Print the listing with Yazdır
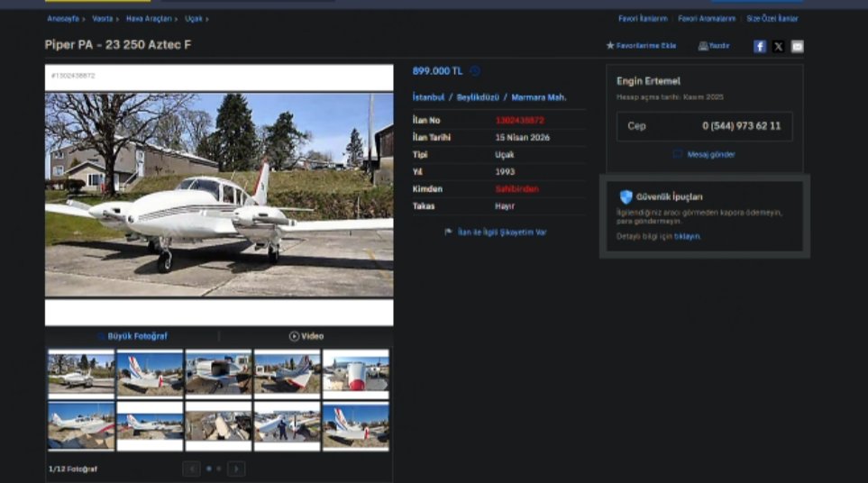Image resolution: width=868 pixels, height=483 pixels. [x=714, y=46]
